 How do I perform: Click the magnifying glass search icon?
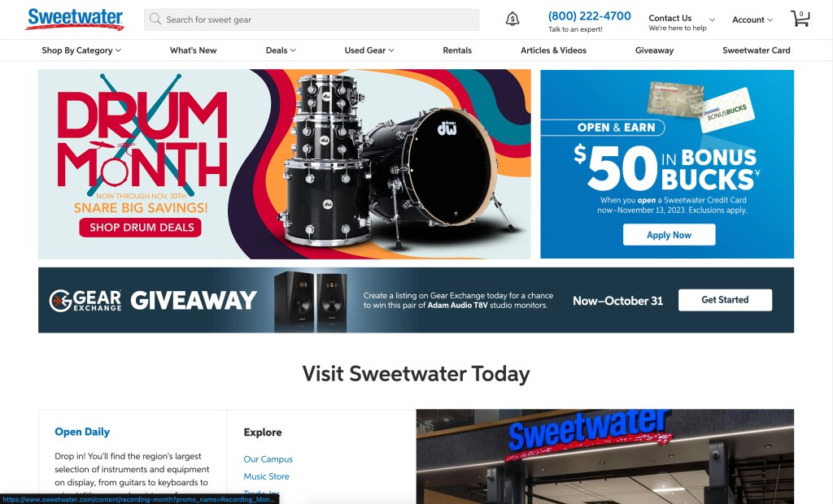(155, 20)
